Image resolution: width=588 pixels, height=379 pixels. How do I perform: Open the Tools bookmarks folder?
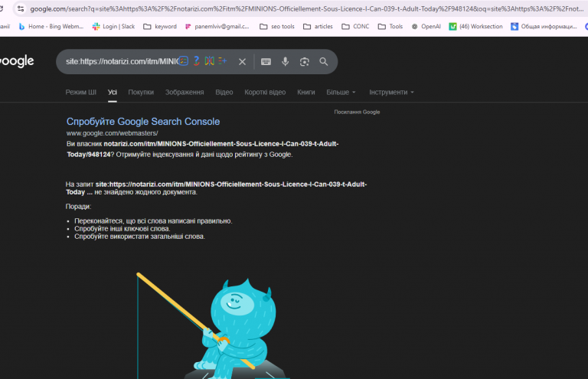point(390,26)
